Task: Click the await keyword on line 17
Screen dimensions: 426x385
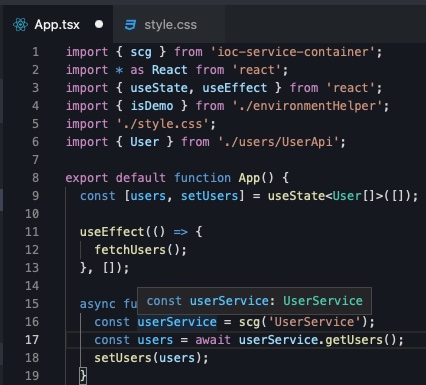Action: (213, 340)
